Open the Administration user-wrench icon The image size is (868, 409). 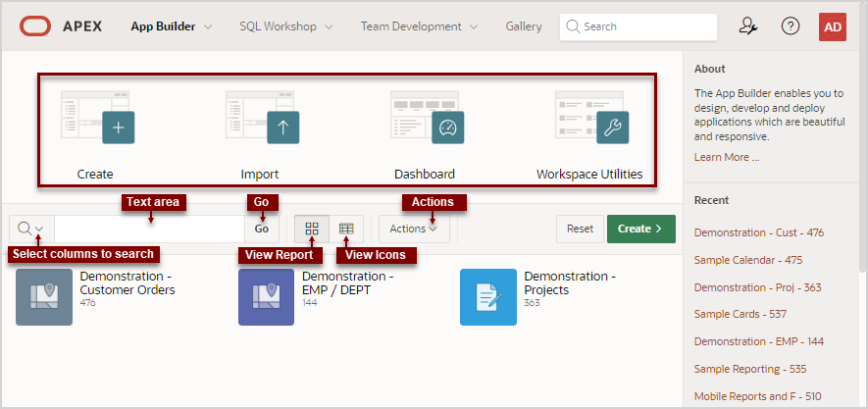point(748,26)
